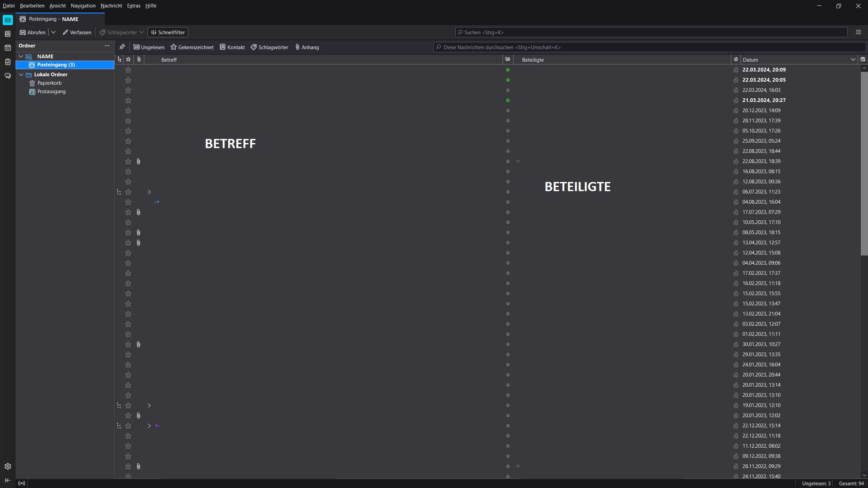Collapse the Lokale Ordner tree
Screen dimensions: 868x488
pyautogui.click(x=21, y=75)
